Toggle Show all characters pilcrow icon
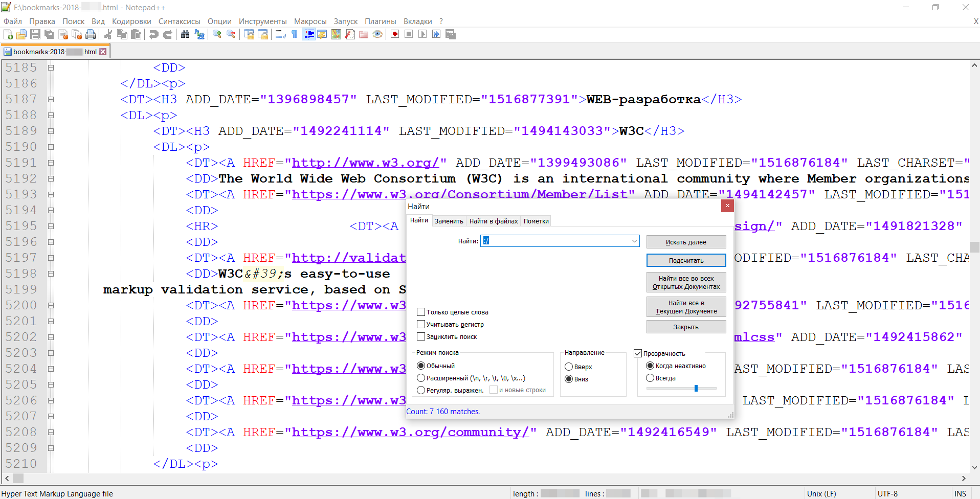The width and height of the screenshot is (980, 499). pyautogui.click(x=294, y=34)
